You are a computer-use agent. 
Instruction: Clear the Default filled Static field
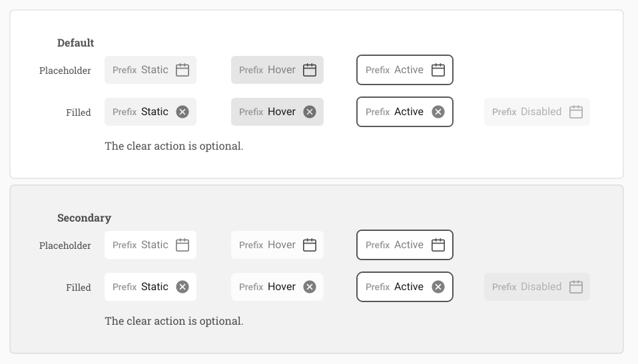click(182, 112)
